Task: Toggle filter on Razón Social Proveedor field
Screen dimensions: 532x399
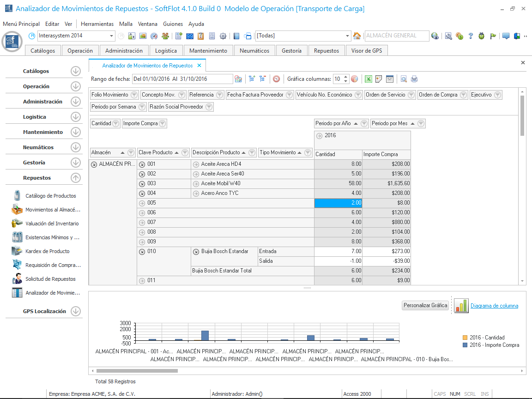Action: point(209,107)
